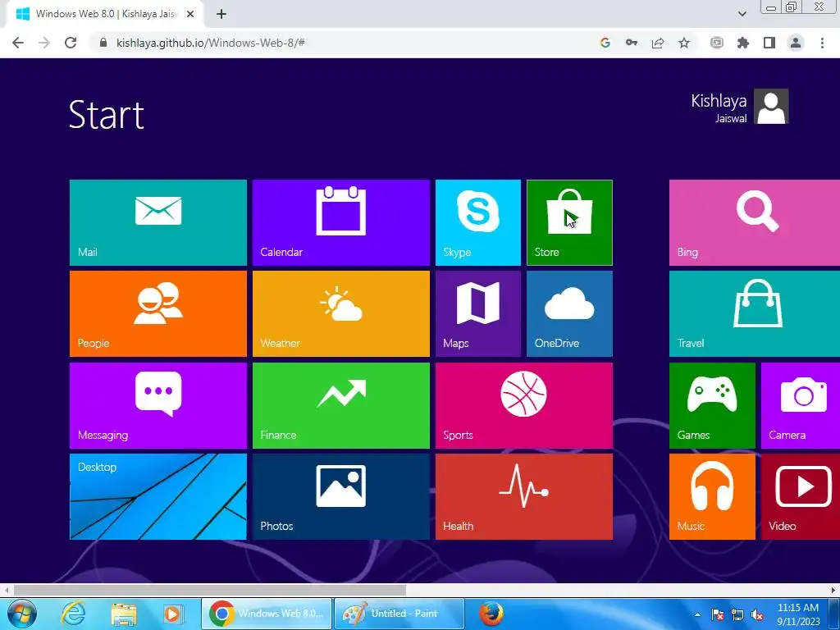Open the Calendar tile
The width and height of the screenshot is (840, 630).
[340, 222]
